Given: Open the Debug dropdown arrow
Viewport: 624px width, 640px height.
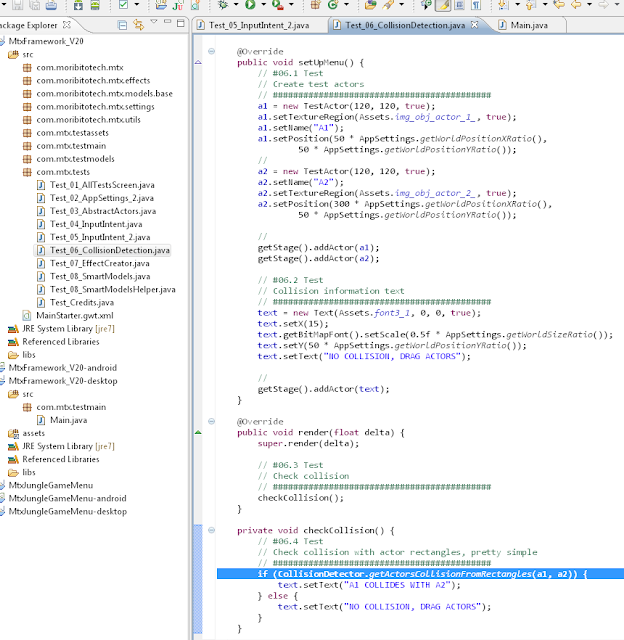Looking at the screenshot, I should point(236,4).
